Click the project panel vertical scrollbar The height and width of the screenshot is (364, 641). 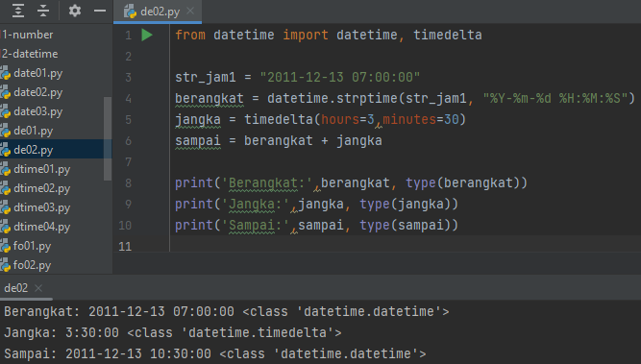click(x=108, y=138)
